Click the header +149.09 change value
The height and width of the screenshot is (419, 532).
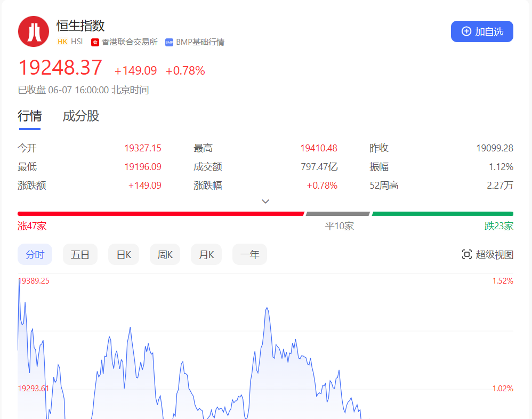pyautogui.click(x=135, y=70)
